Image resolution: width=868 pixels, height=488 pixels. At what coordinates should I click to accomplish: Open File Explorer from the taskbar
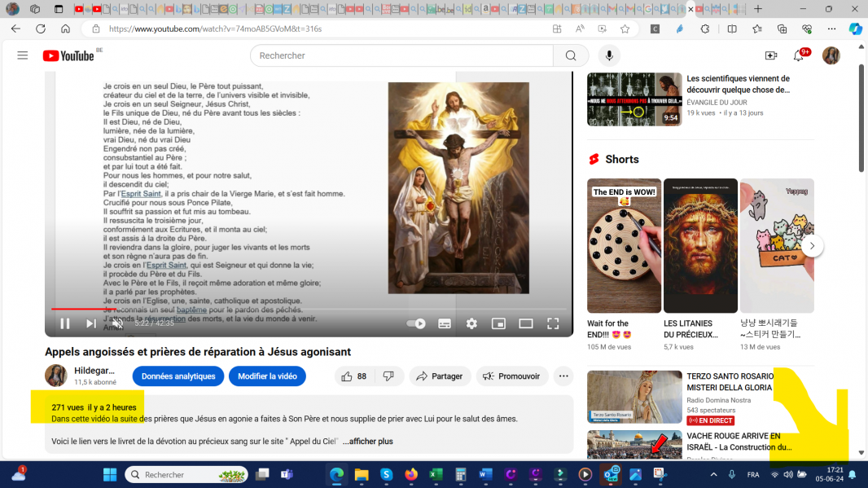[362, 475]
